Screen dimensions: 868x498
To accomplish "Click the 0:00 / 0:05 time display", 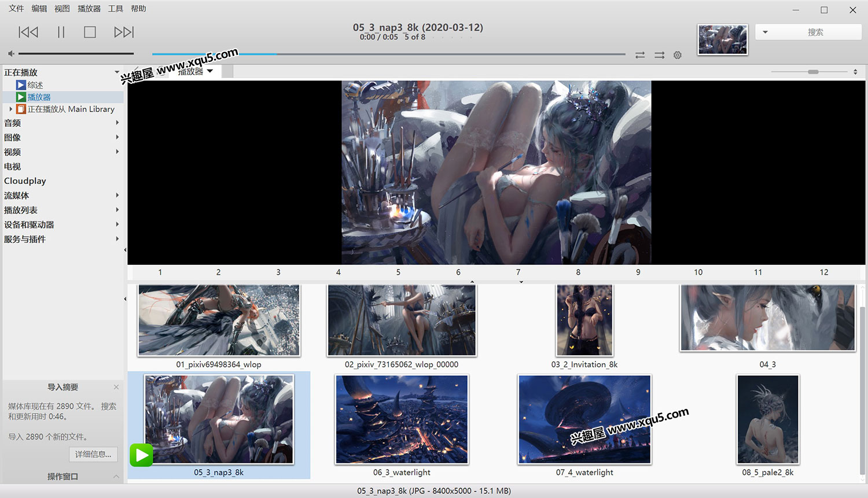I will tap(379, 37).
